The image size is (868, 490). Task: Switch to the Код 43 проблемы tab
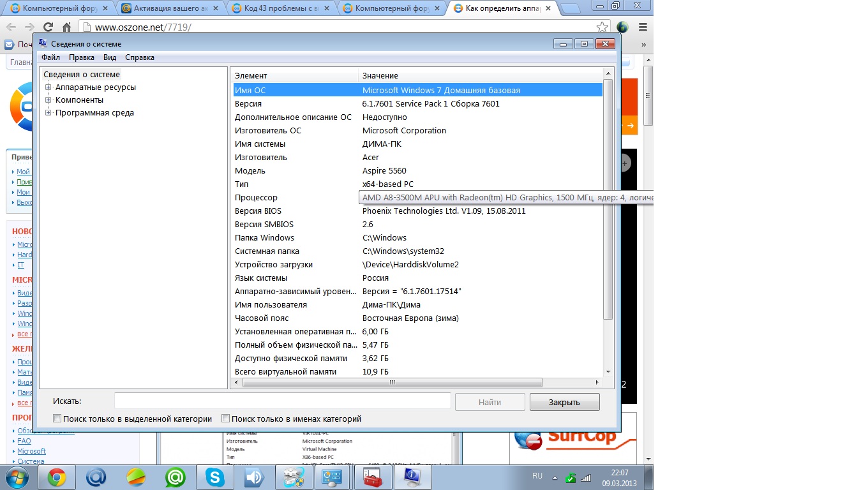tap(281, 8)
